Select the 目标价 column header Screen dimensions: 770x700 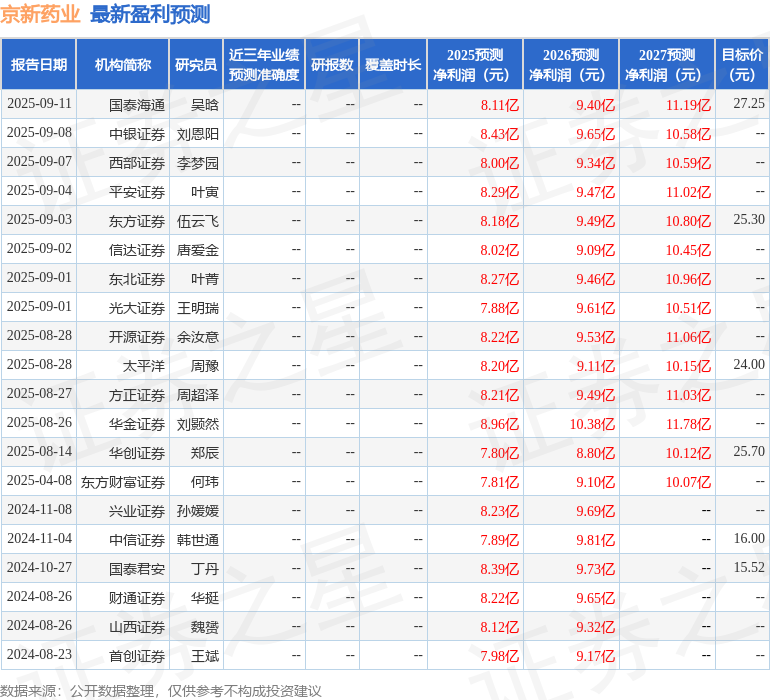tap(742, 64)
